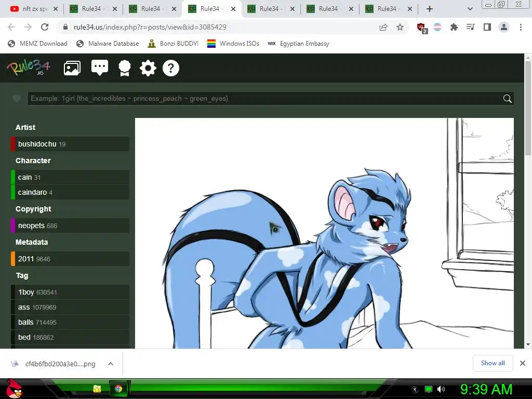Screen dimensions: 532x399
Task: Click the page scrollbar down arrow
Action: [x=528, y=345]
